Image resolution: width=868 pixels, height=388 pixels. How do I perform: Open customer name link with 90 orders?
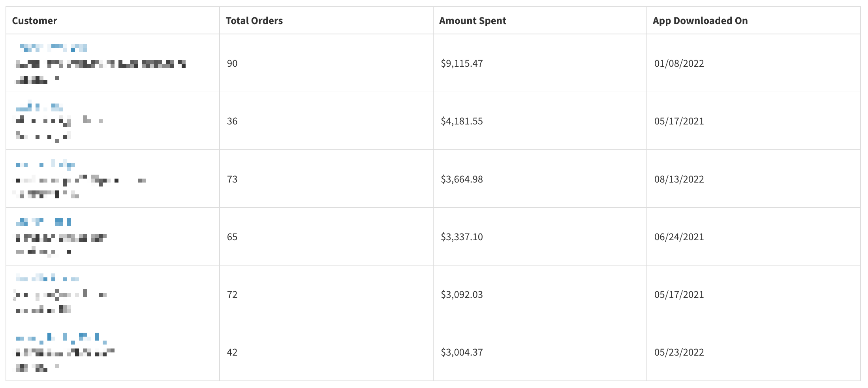pos(53,48)
